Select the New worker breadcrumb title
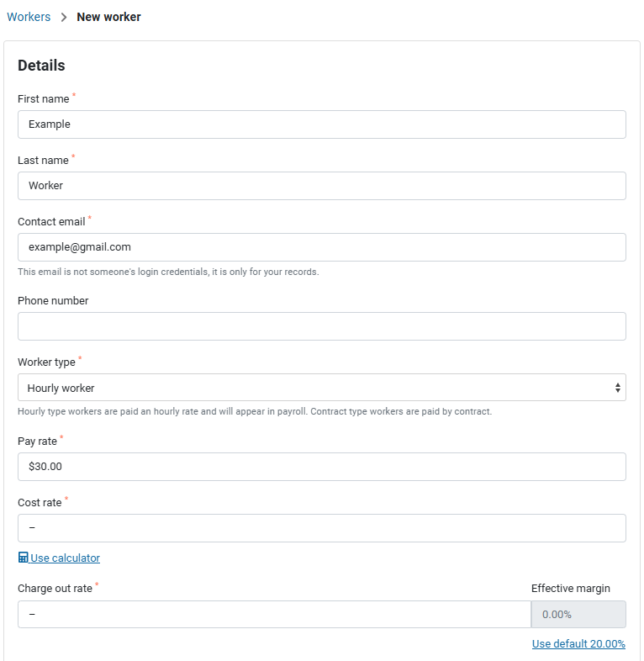 click(x=108, y=17)
